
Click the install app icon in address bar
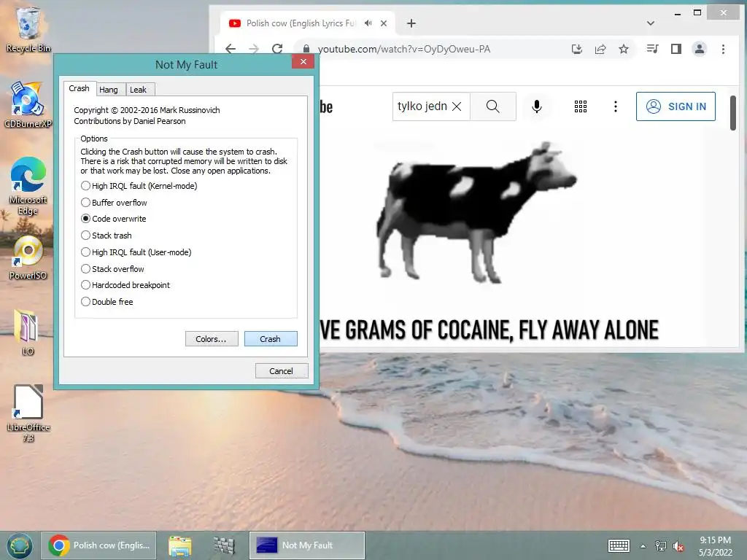(577, 49)
